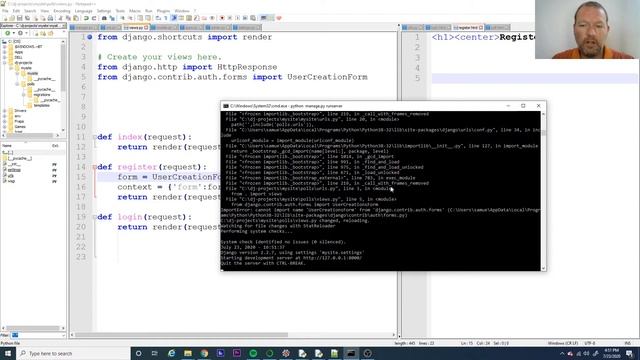Click the Name column header in file list
Viewport: 640px width, 360px height.
[x=7, y=146]
